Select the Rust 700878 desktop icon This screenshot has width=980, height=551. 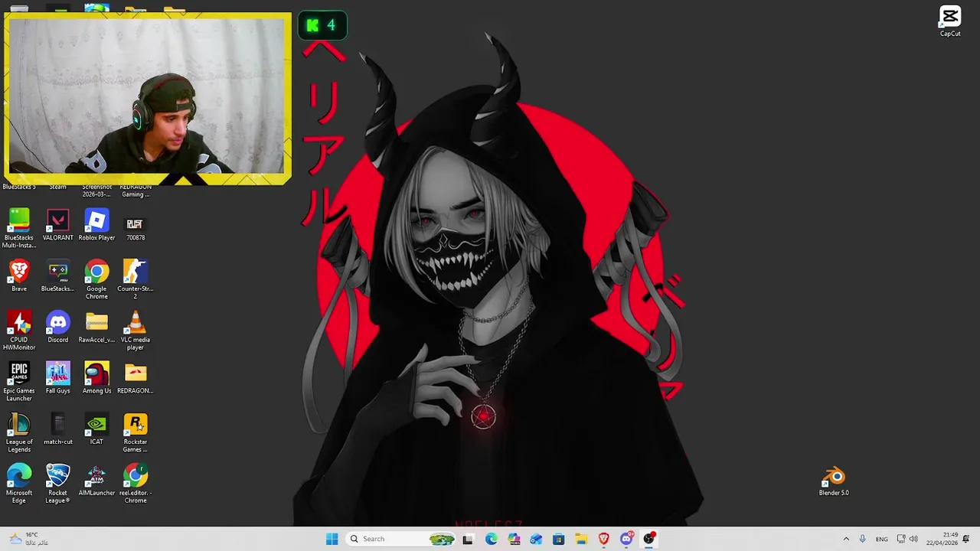coord(136,226)
